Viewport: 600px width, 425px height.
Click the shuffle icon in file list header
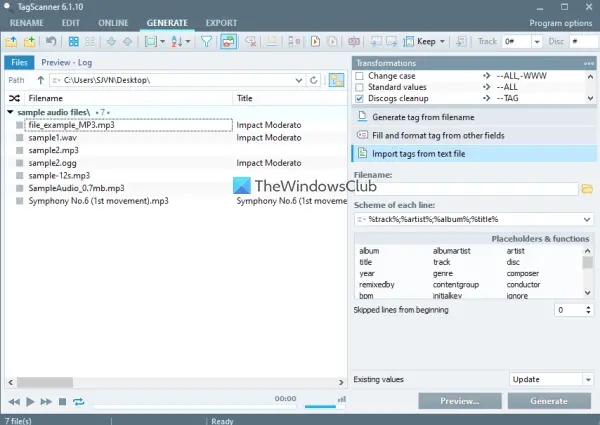point(14,98)
